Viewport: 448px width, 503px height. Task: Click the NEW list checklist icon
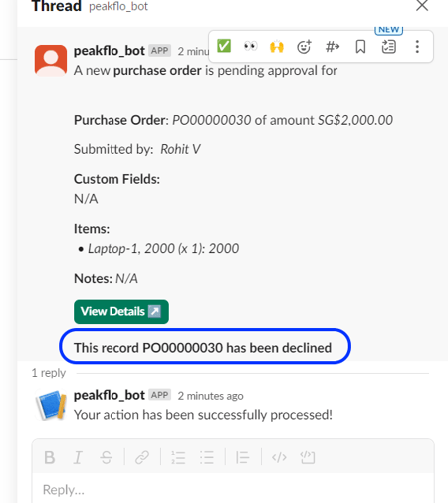coord(388,47)
